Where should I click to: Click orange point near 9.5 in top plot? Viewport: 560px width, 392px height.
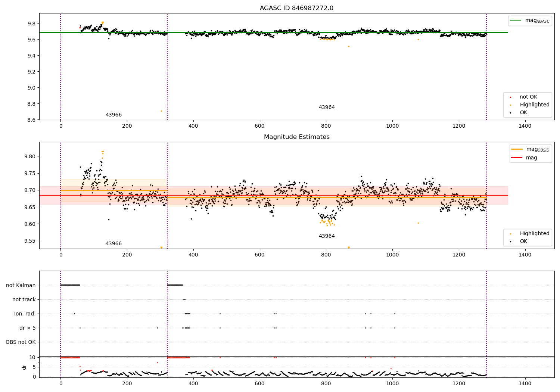pos(349,46)
